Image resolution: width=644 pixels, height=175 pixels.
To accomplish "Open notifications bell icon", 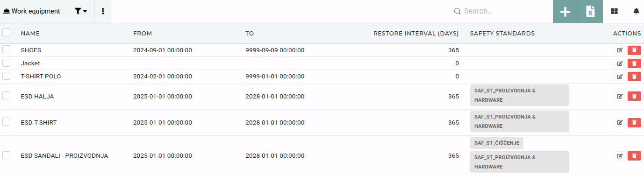I will tap(636, 11).
